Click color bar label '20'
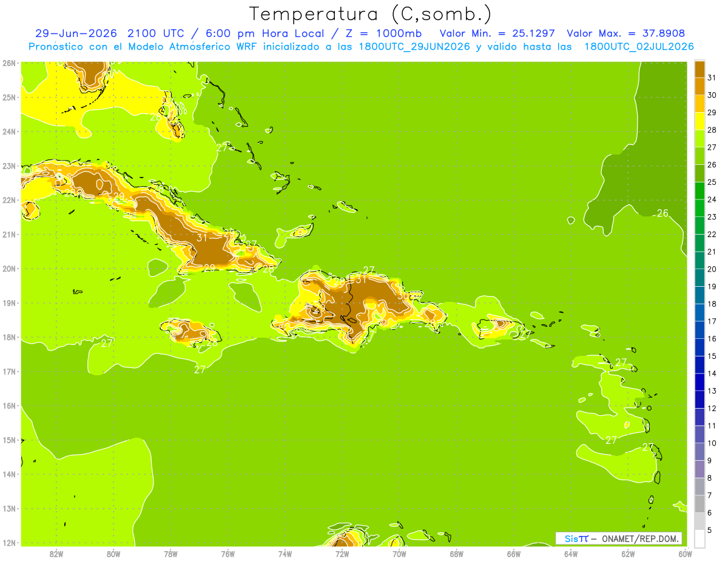The width and height of the screenshot is (728, 562). [712, 269]
